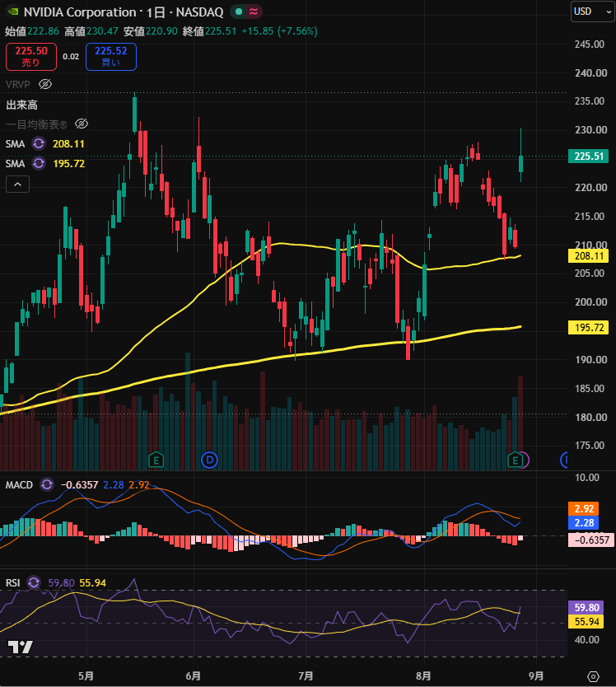Click the 245.00 price scale label
This screenshot has height=687, width=616.
click(x=590, y=44)
